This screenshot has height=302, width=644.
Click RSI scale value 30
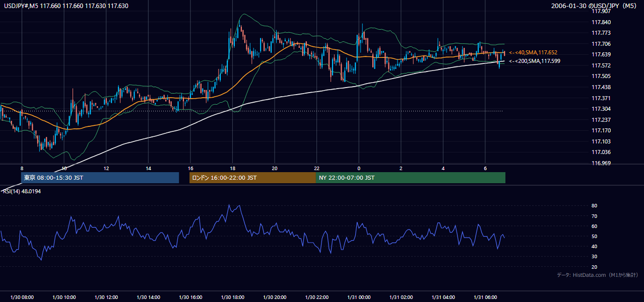[594, 257]
